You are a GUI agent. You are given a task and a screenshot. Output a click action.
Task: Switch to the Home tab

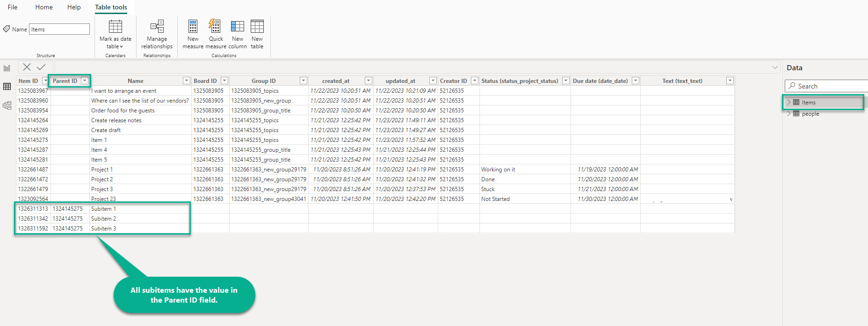tap(44, 7)
